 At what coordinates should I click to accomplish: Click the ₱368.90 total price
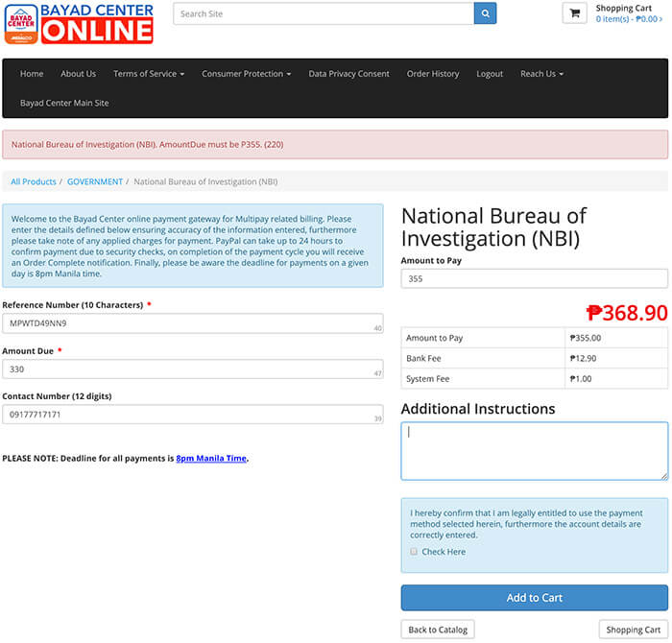pyautogui.click(x=627, y=313)
